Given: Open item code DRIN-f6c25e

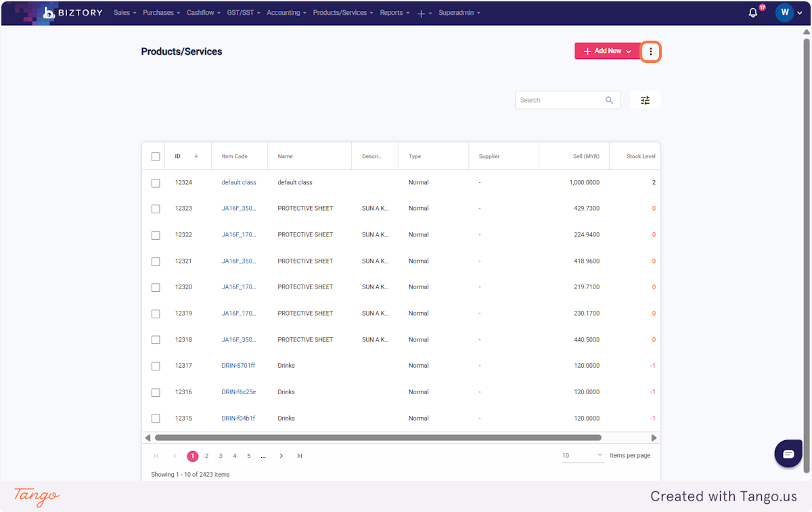Looking at the screenshot, I should click(x=239, y=392).
